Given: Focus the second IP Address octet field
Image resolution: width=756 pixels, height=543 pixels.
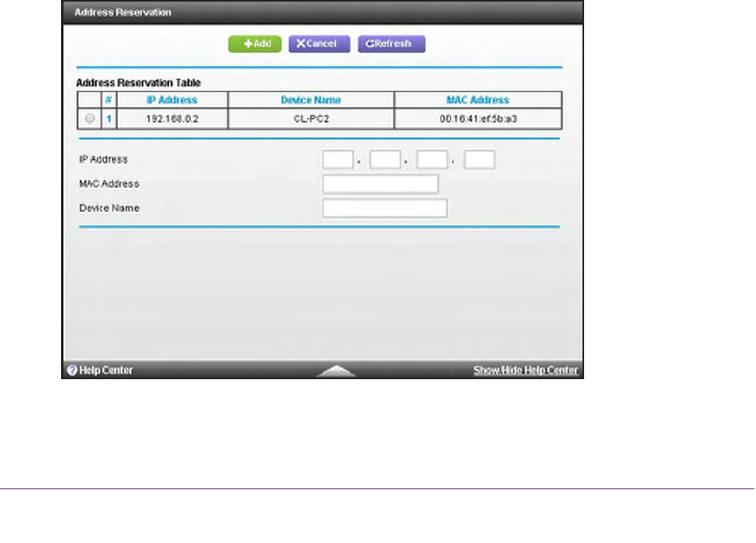Looking at the screenshot, I should (385, 160).
